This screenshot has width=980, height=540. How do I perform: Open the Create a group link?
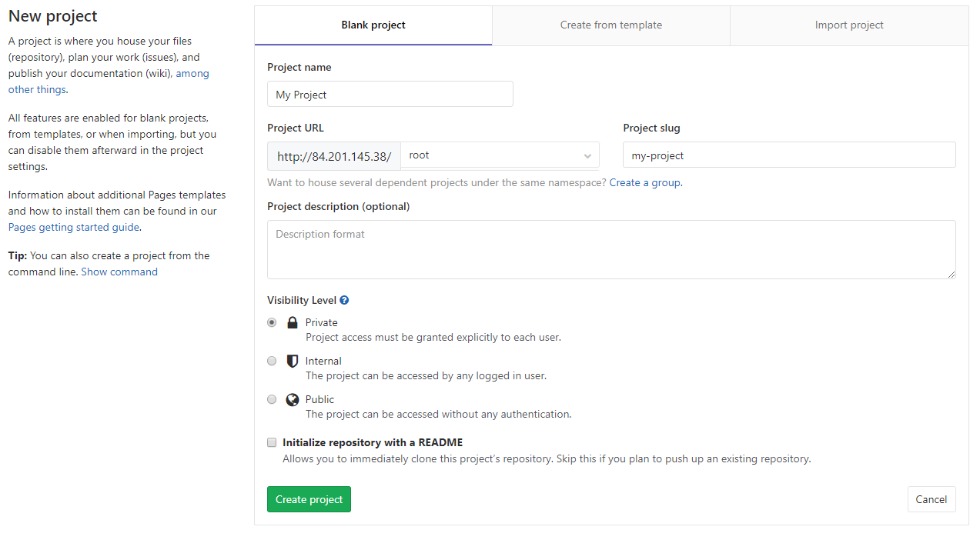click(644, 182)
